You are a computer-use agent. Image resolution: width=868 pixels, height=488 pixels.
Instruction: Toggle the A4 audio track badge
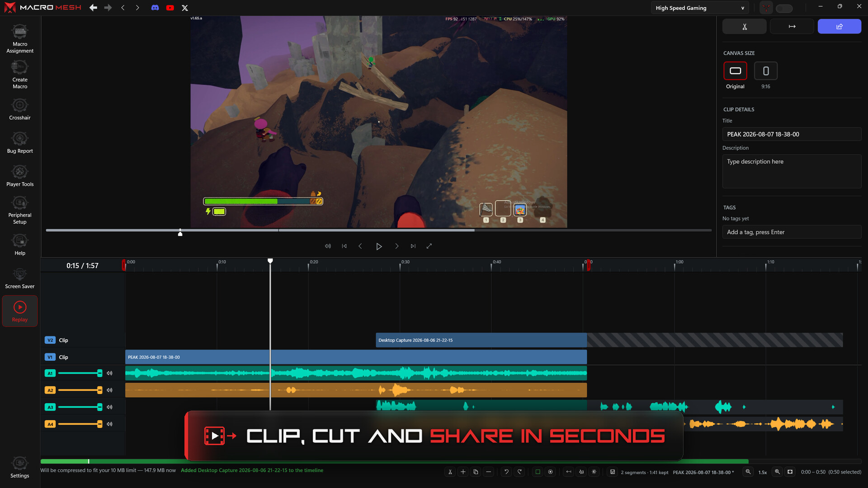pos(50,424)
